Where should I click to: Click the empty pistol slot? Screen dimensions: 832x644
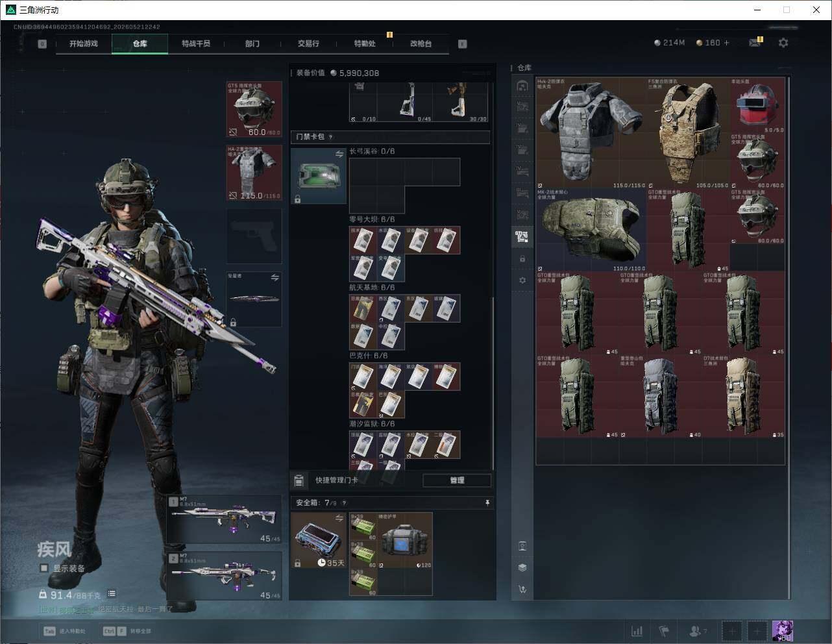click(254, 236)
